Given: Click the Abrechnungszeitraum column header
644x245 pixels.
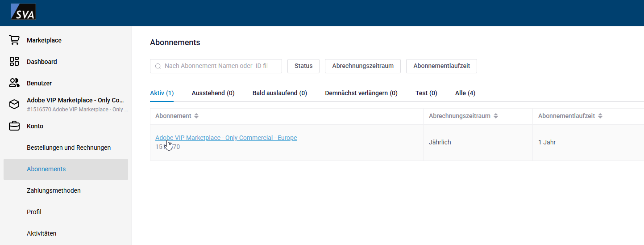Looking at the screenshot, I should tap(478, 116).
